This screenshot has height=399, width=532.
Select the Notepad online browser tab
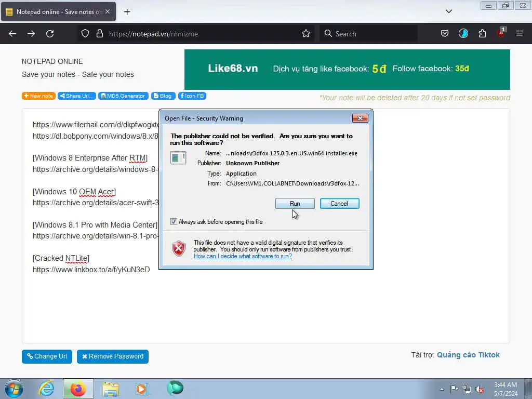(x=58, y=11)
